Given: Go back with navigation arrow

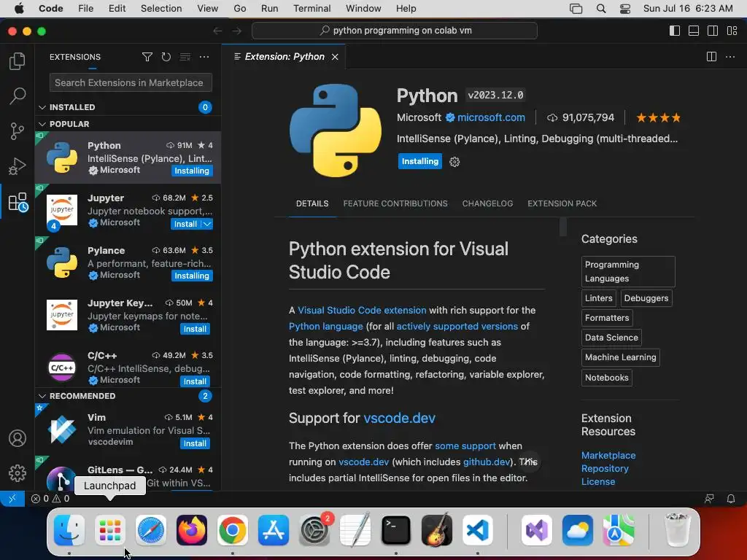Looking at the screenshot, I should click(217, 31).
